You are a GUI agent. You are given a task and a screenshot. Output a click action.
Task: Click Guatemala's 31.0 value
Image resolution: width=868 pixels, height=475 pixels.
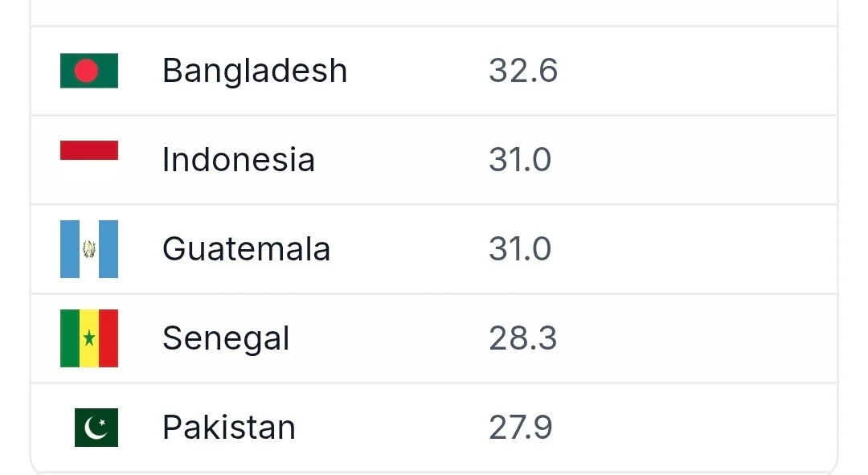coord(519,249)
